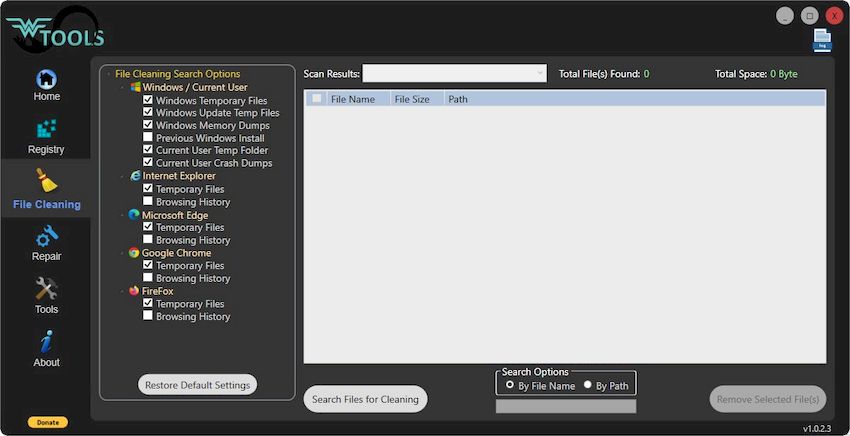
Task: Enable Google Chrome Browsing History checkbox
Action: click(x=147, y=278)
